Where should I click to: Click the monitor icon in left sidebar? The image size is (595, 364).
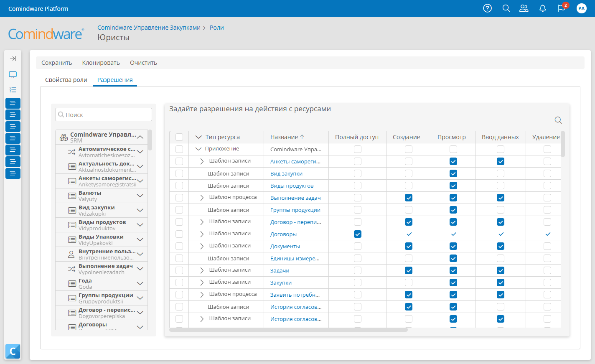(x=13, y=75)
